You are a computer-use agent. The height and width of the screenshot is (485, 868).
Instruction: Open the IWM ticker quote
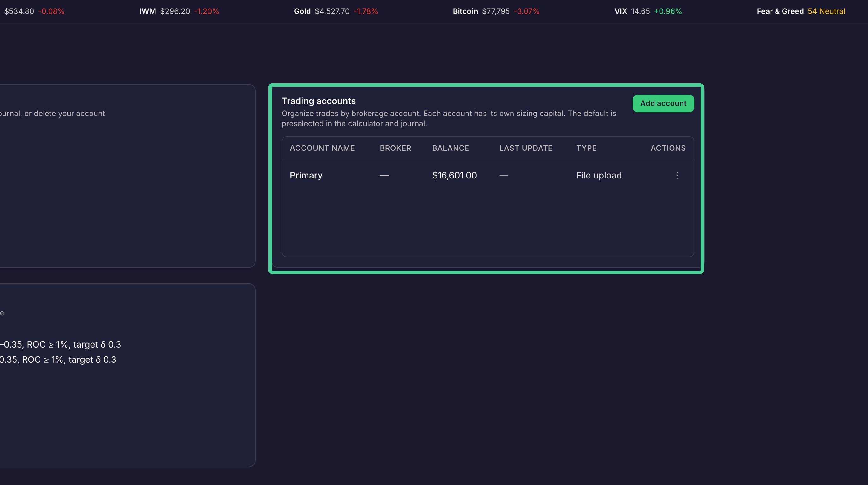(179, 11)
